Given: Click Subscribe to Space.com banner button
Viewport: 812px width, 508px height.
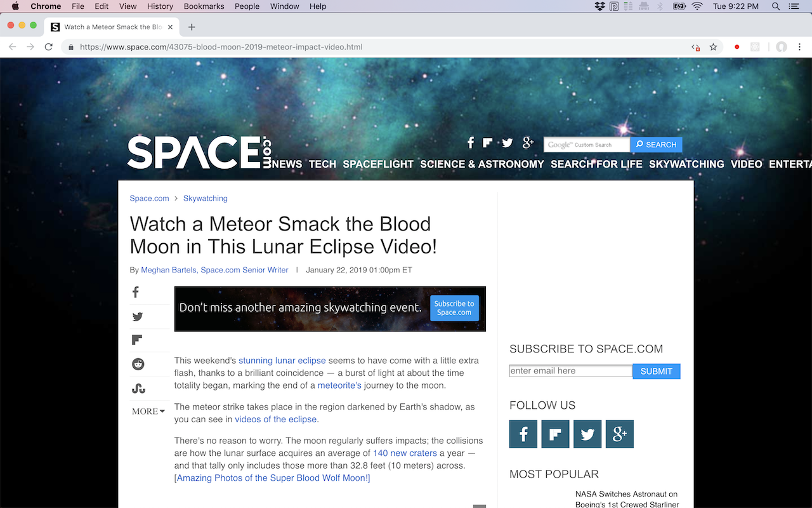Looking at the screenshot, I should (454, 308).
